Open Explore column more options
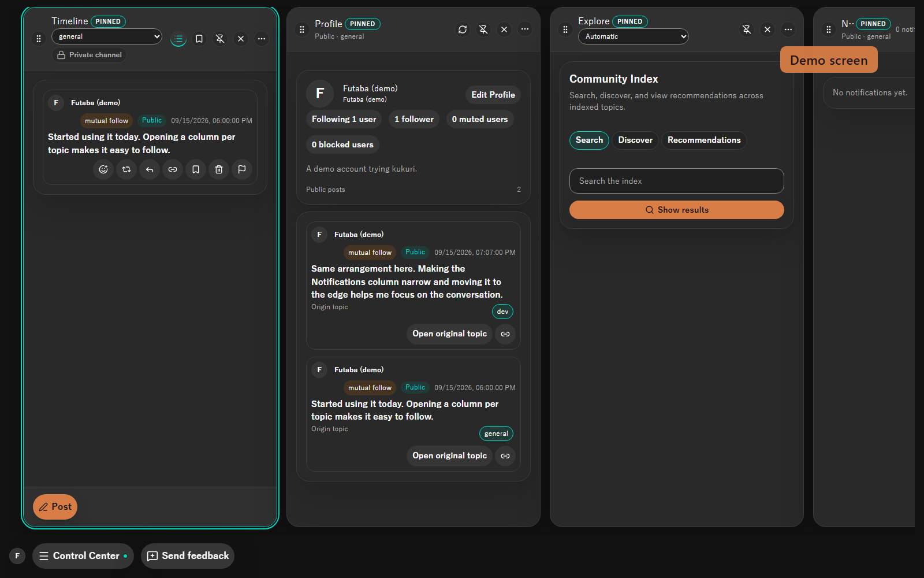The height and width of the screenshot is (578, 924). [x=788, y=29]
